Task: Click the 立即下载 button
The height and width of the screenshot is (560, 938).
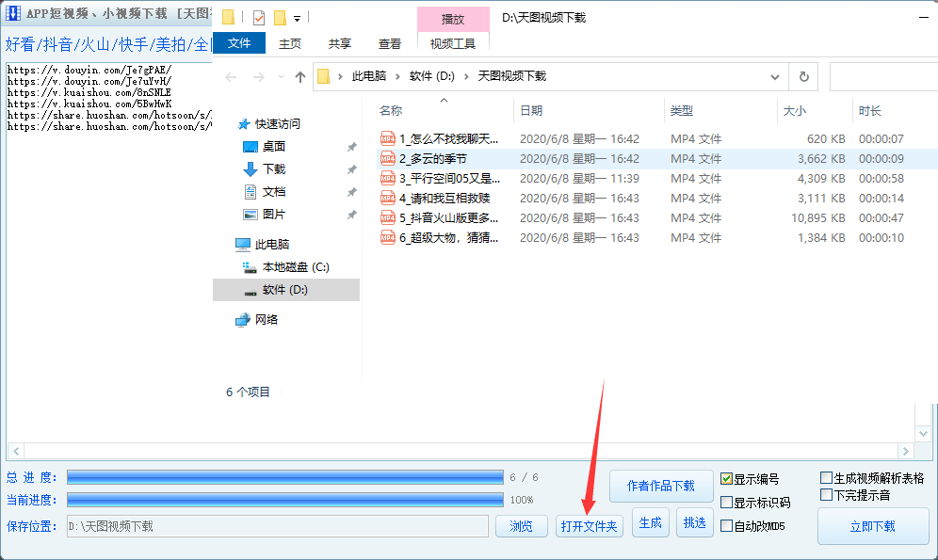Action: (872, 527)
